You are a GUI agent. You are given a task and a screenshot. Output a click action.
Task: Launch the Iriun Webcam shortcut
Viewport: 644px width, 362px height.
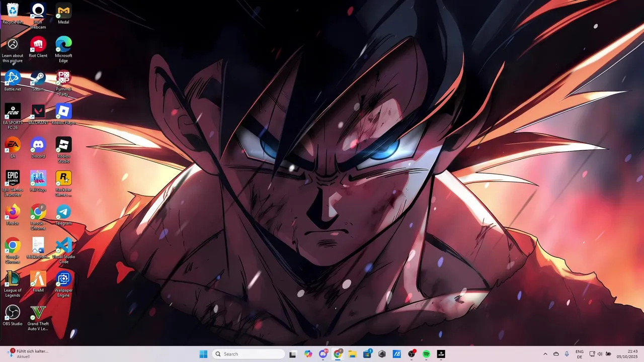[x=38, y=16]
